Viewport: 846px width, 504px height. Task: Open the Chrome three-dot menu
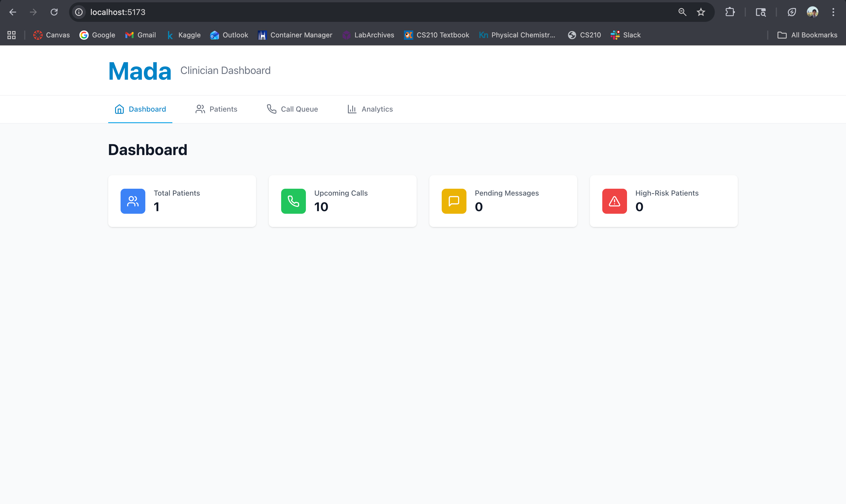(833, 12)
